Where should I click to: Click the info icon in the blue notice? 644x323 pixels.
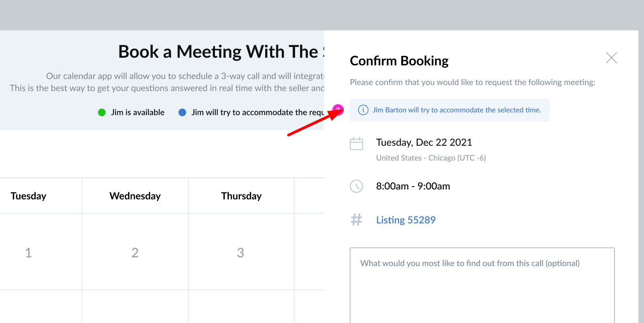363,110
